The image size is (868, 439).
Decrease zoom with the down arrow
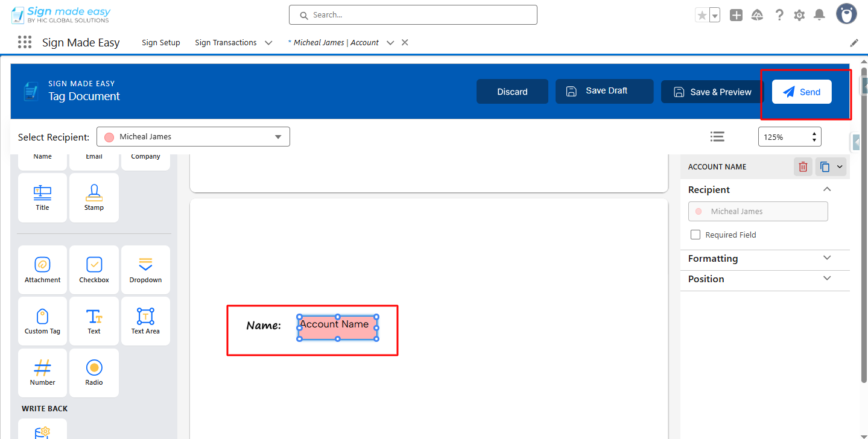pyautogui.click(x=814, y=141)
